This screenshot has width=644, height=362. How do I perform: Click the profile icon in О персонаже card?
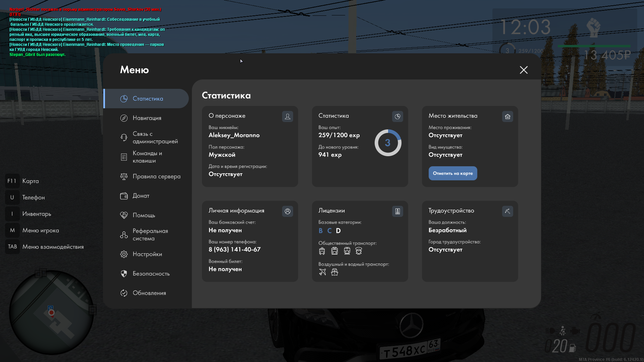(x=287, y=116)
